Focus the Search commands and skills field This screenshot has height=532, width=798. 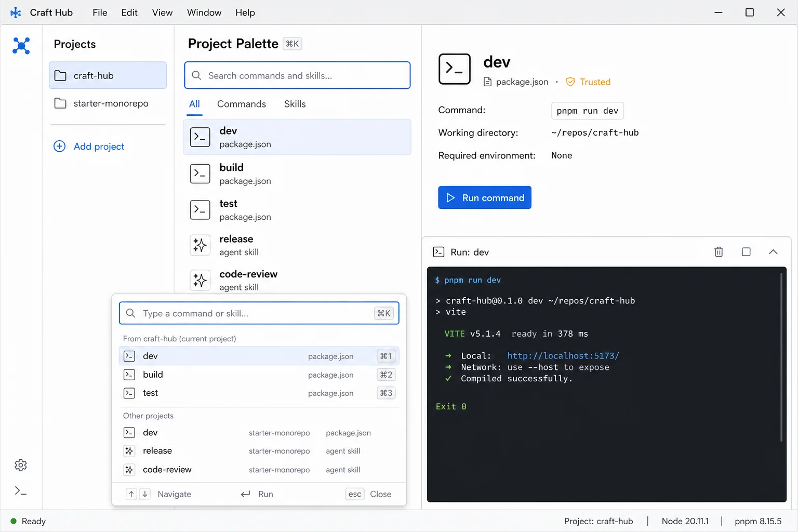pyautogui.click(x=297, y=75)
